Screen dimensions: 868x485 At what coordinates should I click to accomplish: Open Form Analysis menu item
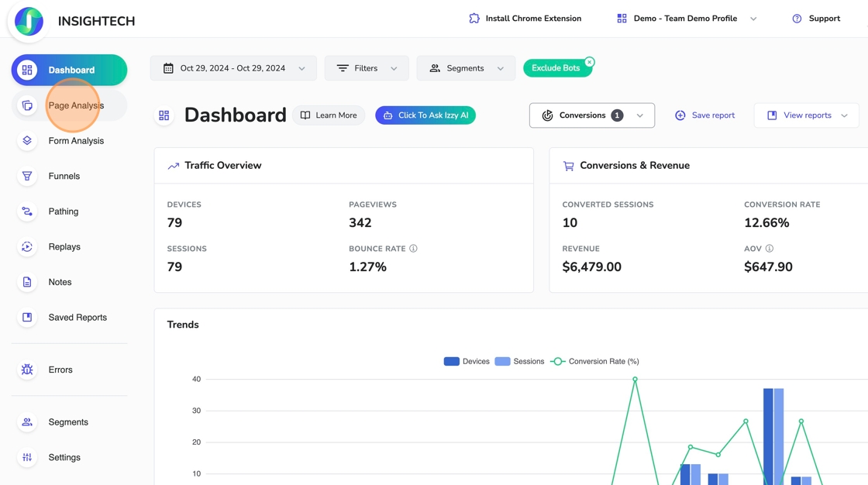click(x=75, y=141)
